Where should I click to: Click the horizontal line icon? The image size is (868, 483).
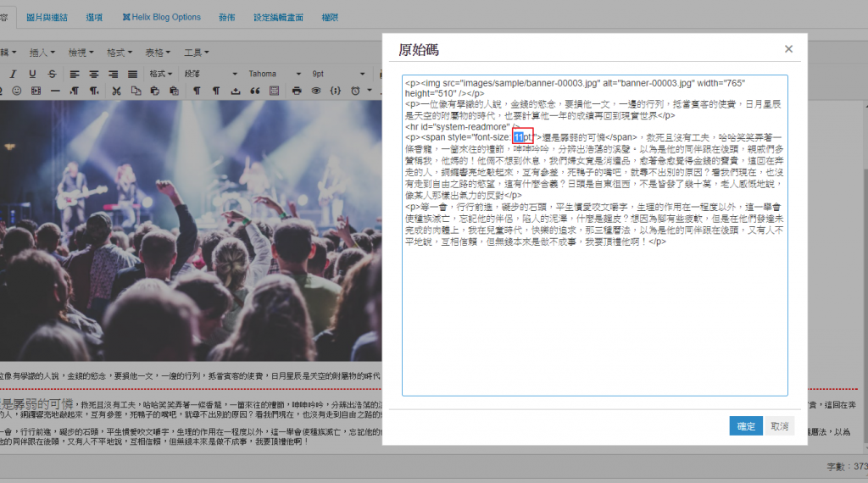55,91
